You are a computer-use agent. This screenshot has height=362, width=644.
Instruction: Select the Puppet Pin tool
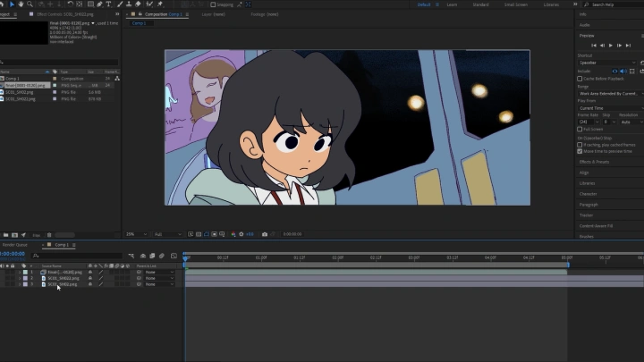[160, 4]
